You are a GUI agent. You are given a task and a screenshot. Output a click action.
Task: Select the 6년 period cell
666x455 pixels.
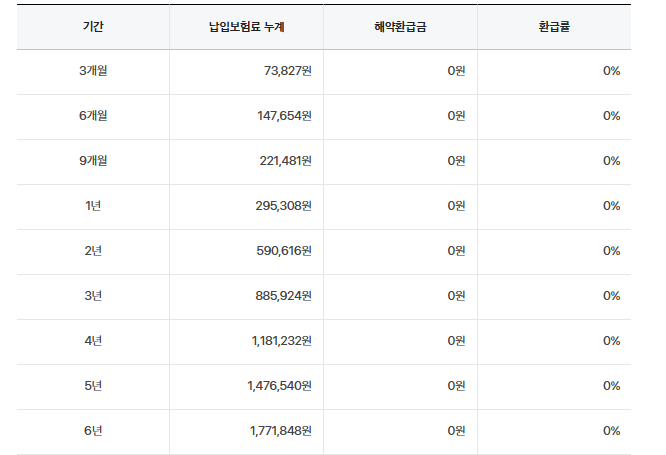coord(93,431)
